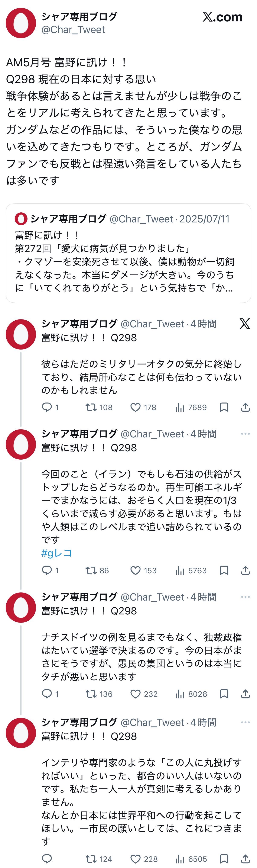Open @Char_Tweet profile handle at top
The width and height of the screenshot is (257, 868).
[x=73, y=30]
